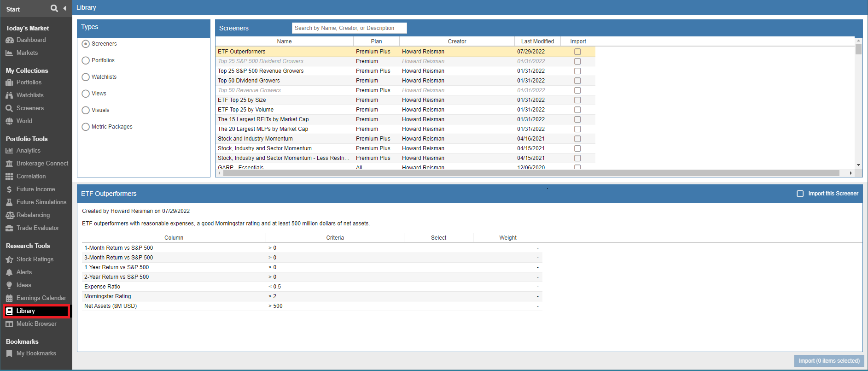Click the vertical scrollbar thumb in Screeners list
868x371 pixels.
click(858, 49)
